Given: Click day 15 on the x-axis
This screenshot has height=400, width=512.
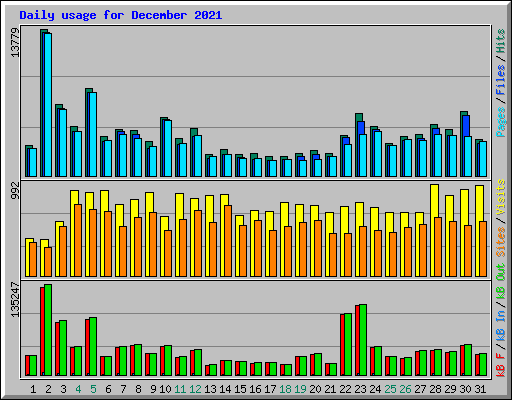Looking at the screenshot, I should pos(240,389).
